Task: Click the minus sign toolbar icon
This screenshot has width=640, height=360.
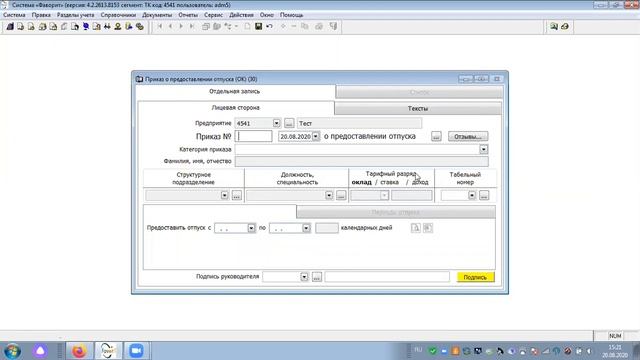Action: point(293,27)
